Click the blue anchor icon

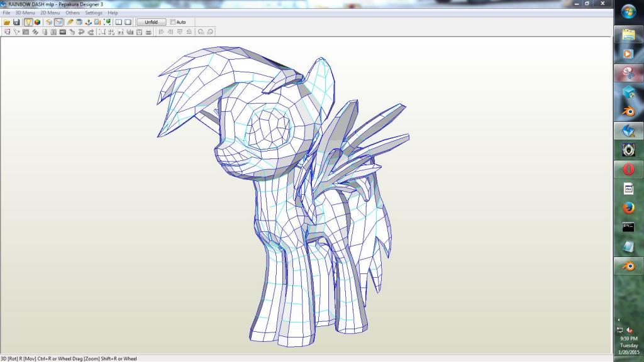pyautogui.click(x=88, y=22)
